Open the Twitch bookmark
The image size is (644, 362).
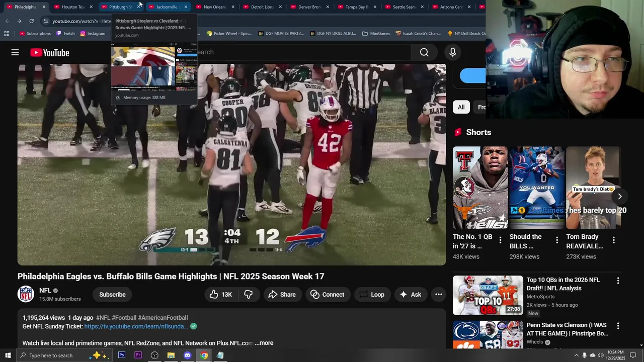(65, 34)
